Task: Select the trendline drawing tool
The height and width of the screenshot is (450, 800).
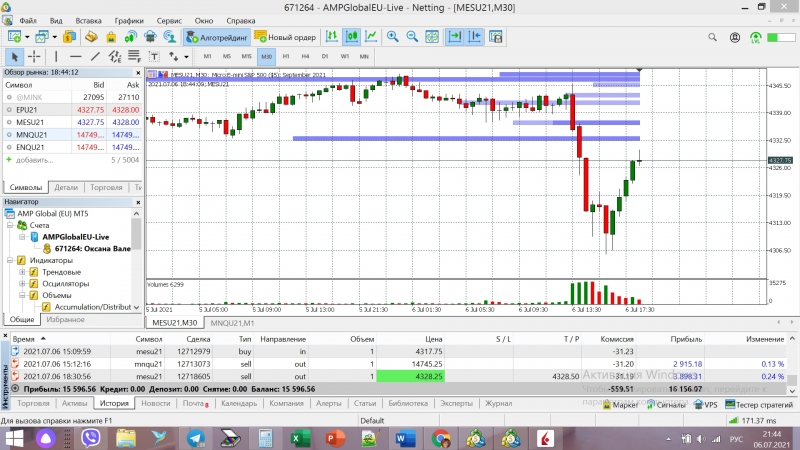Action: point(95,57)
